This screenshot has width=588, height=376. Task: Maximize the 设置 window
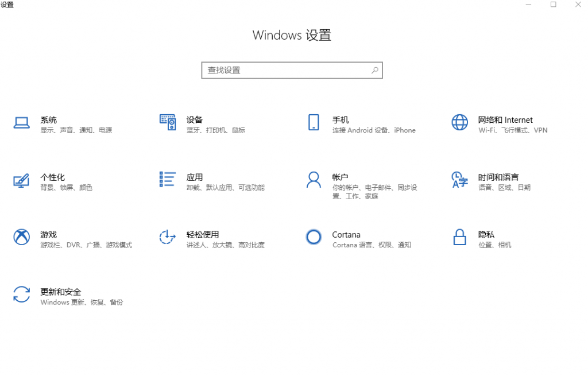click(553, 5)
